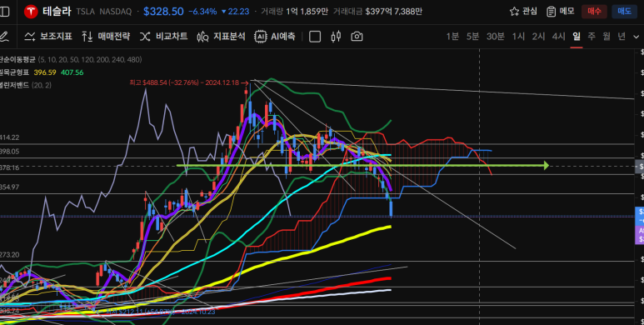The height and width of the screenshot is (325, 644).
Task: Click the 273.20 price level label
Action: tap(9, 255)
